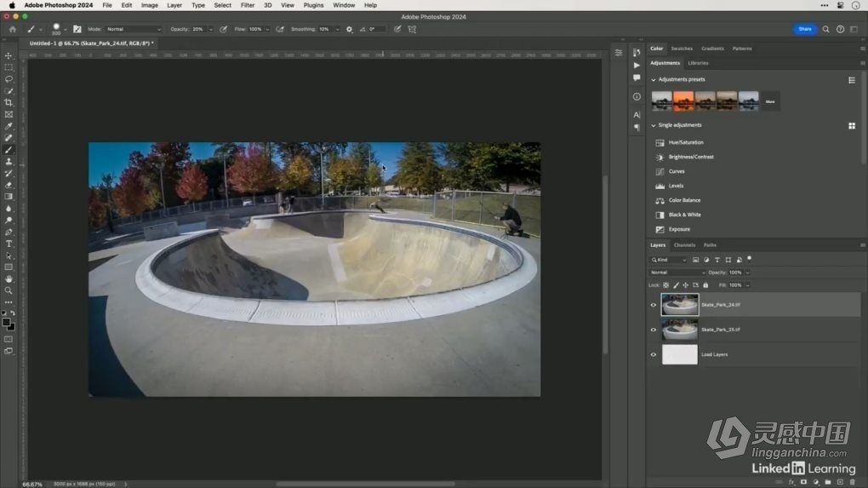This screenshot has width=868, height=488.
Task: Open the Smoothing dropdown arrow
Action: [337, 29]
